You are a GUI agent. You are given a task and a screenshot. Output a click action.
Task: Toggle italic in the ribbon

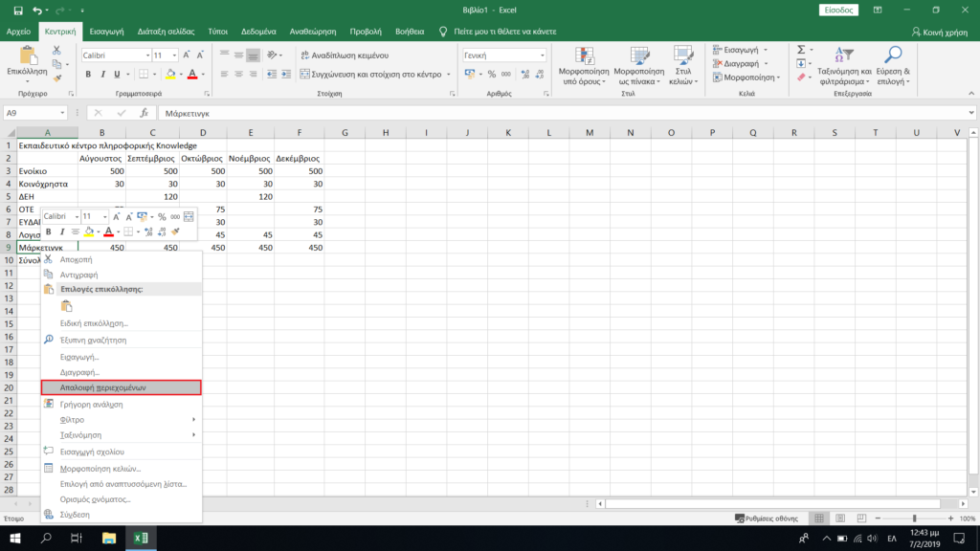pyautogui.click(x=102, y=75)
